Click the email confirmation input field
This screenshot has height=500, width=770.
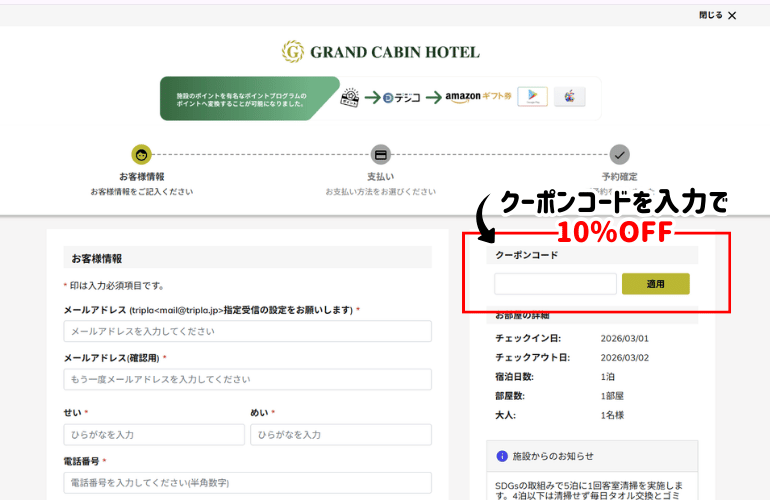pos(247,379)
